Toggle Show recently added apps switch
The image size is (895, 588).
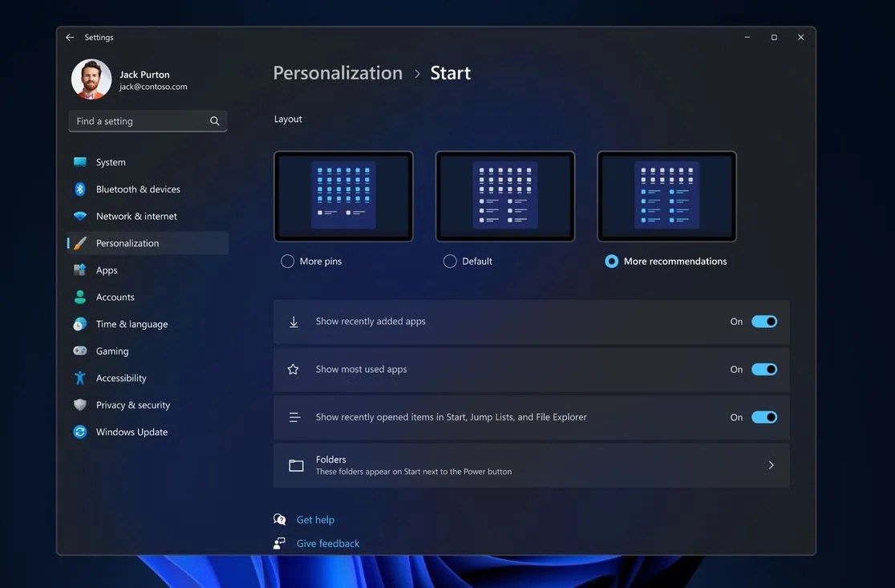point(763,322)
